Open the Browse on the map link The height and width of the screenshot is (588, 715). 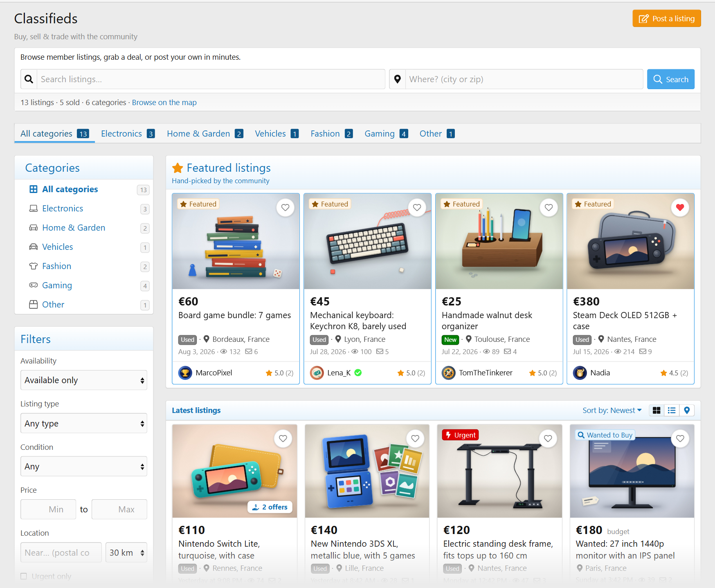pos(164,103)
